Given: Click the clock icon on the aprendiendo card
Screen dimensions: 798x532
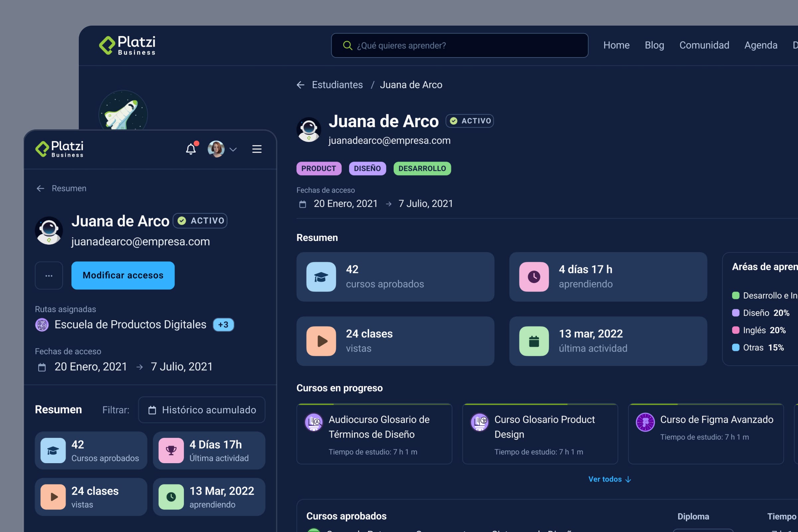Looking at the screenshot, I should (533, 277).
